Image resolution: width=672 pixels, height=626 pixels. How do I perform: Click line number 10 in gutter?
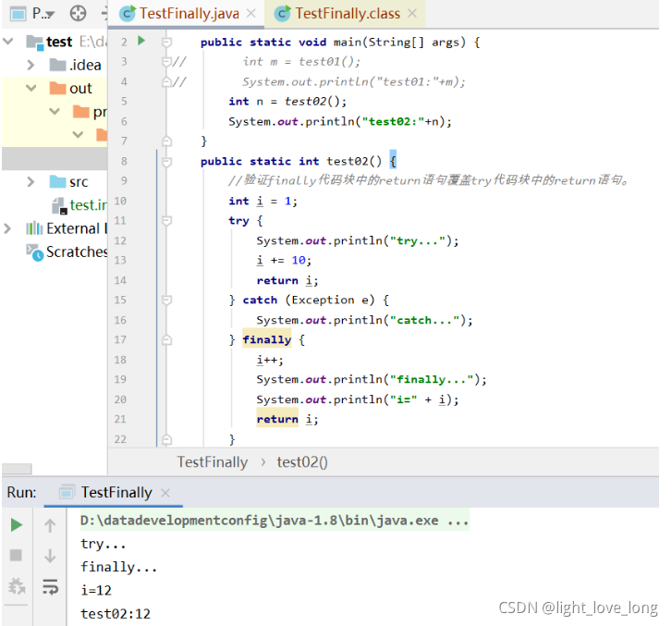pyautogui.click(x=120, y=201)
